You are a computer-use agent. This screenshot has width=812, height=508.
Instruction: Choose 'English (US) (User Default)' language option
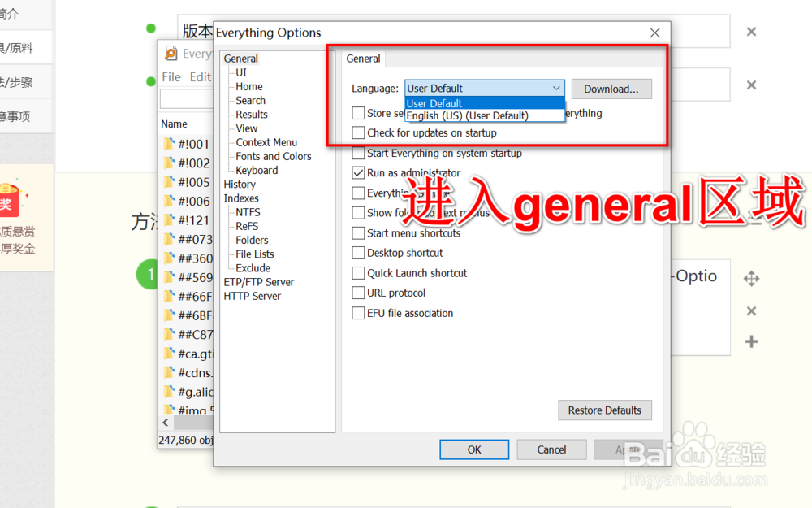(485, 115)
